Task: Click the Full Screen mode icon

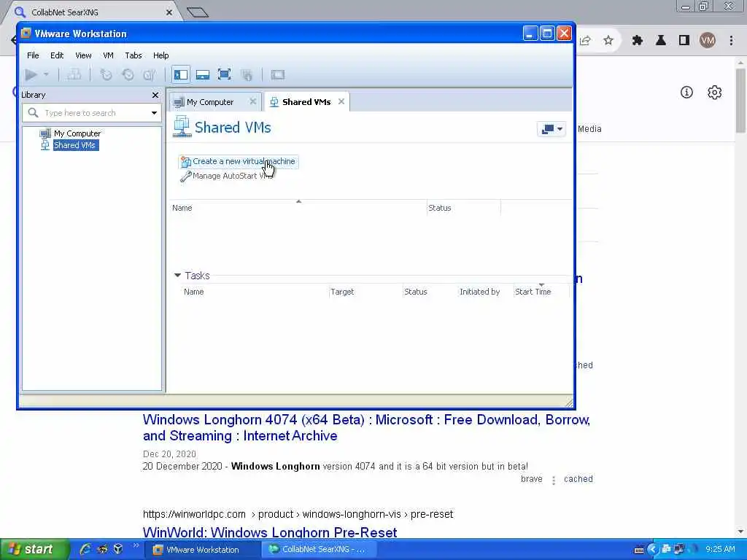Action: pos(225,75)
